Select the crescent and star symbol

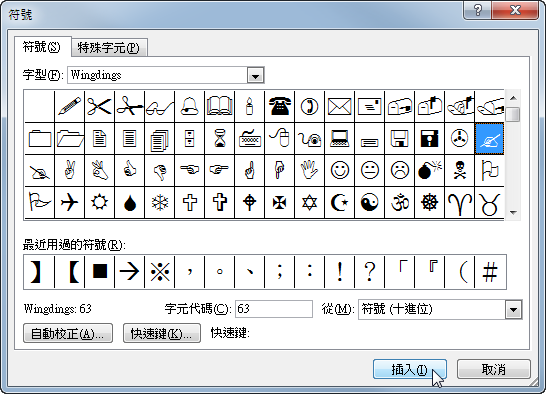(339, 202)
